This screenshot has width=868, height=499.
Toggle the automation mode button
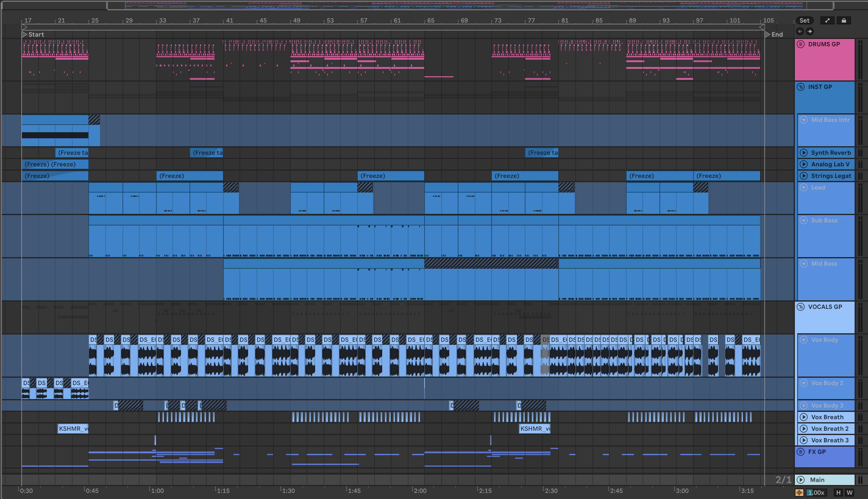[x=827, y=21]
